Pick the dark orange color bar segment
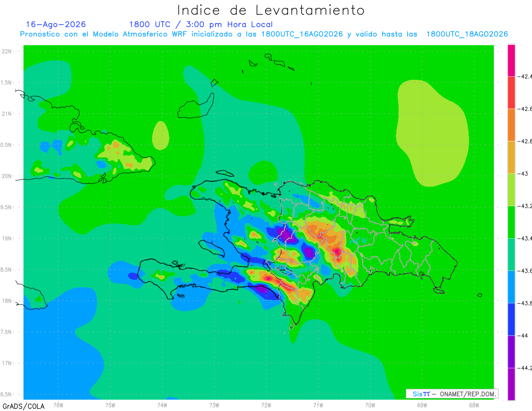 coord(511,125)
